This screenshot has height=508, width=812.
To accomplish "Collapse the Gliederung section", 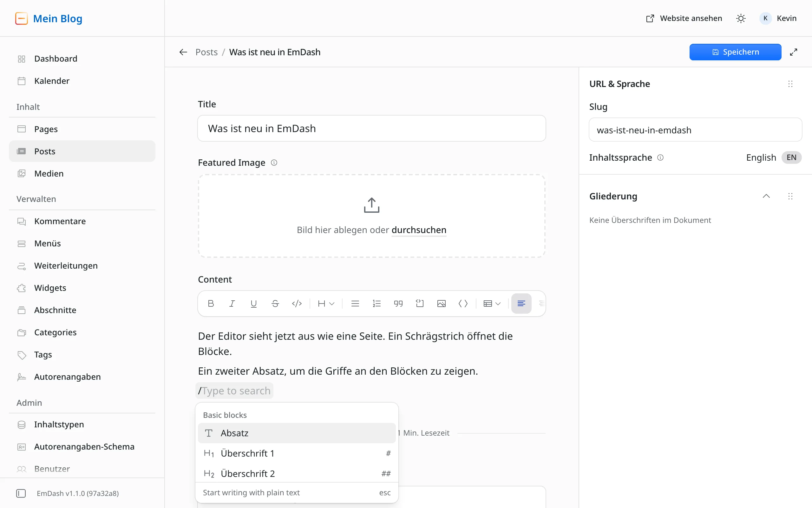I will click(x=766, y=196).
